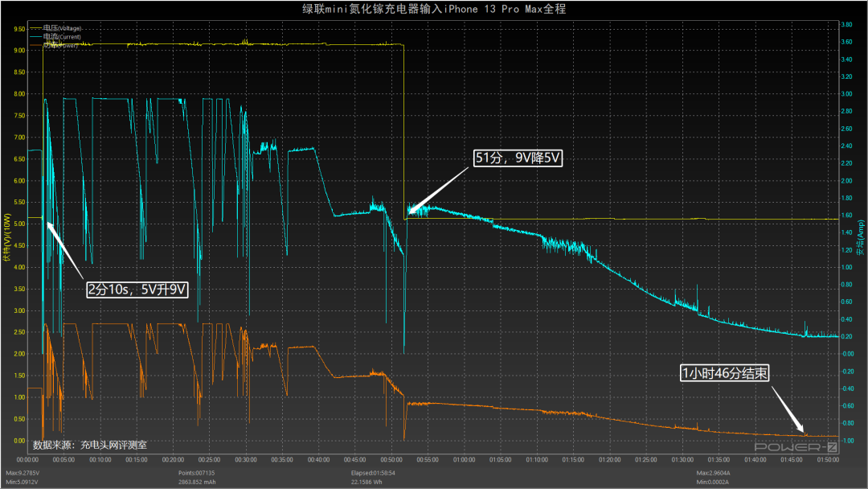The width and height of the screenshot is (868, 489).
Task: Click the 1.20 amp axis tick
Action: [x=846, y=250]
